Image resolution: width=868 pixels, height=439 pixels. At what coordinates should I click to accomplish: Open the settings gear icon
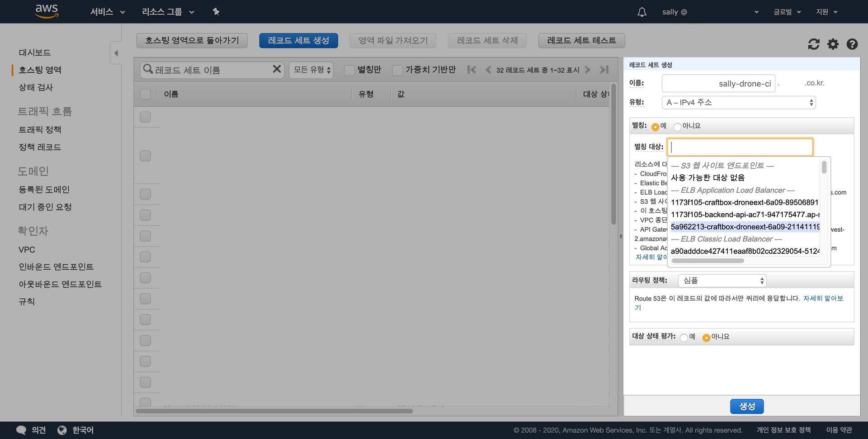[x=833, y=44]
